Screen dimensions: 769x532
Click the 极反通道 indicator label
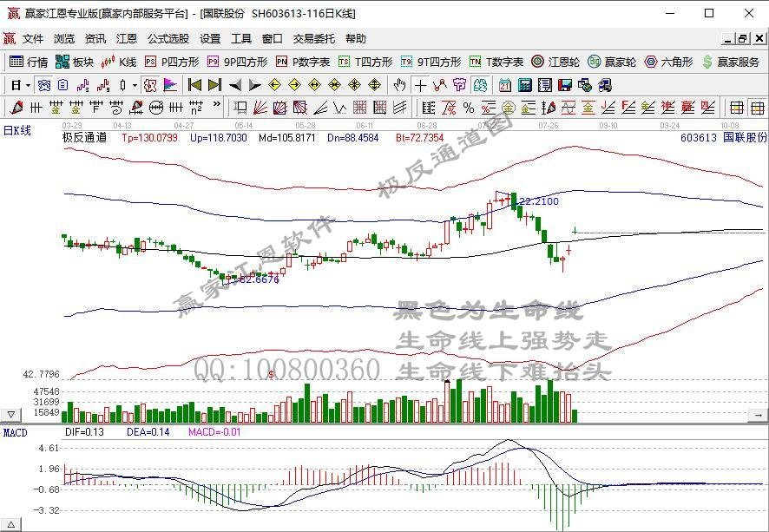click(84, 138)
